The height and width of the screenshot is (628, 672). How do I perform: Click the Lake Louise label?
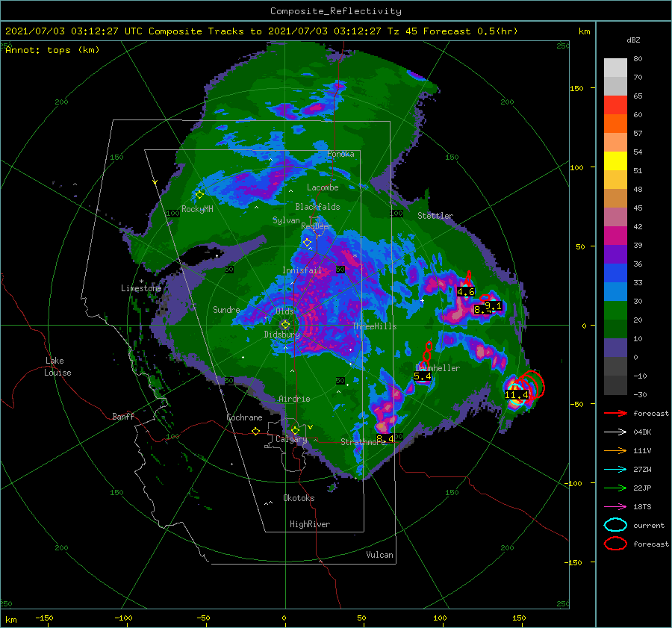click(x=57, y=367)
